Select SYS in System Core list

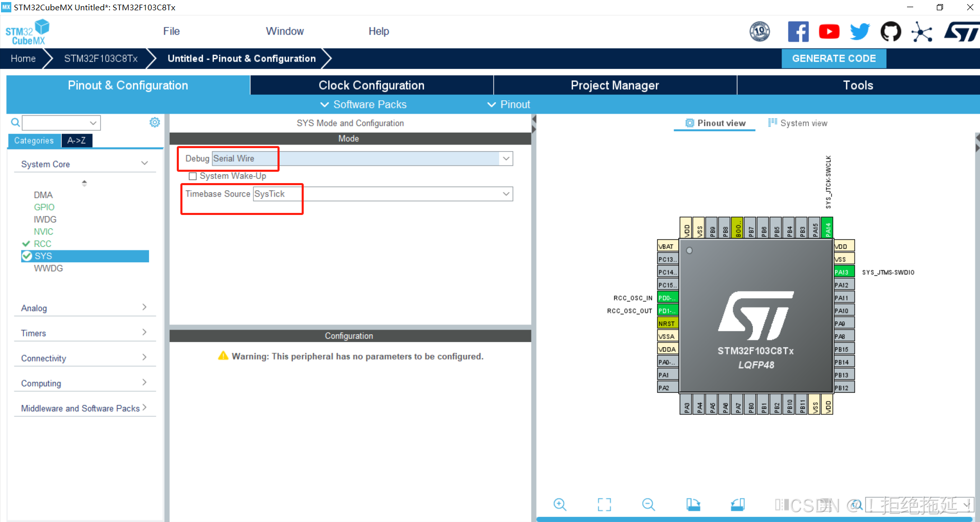tap(85, 256)
